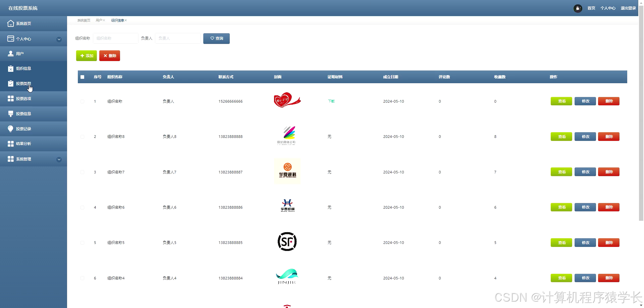Click the clipboard icon for 组织信息
The height and width of the screenshot is (308, 644).
tap(11, 68)
